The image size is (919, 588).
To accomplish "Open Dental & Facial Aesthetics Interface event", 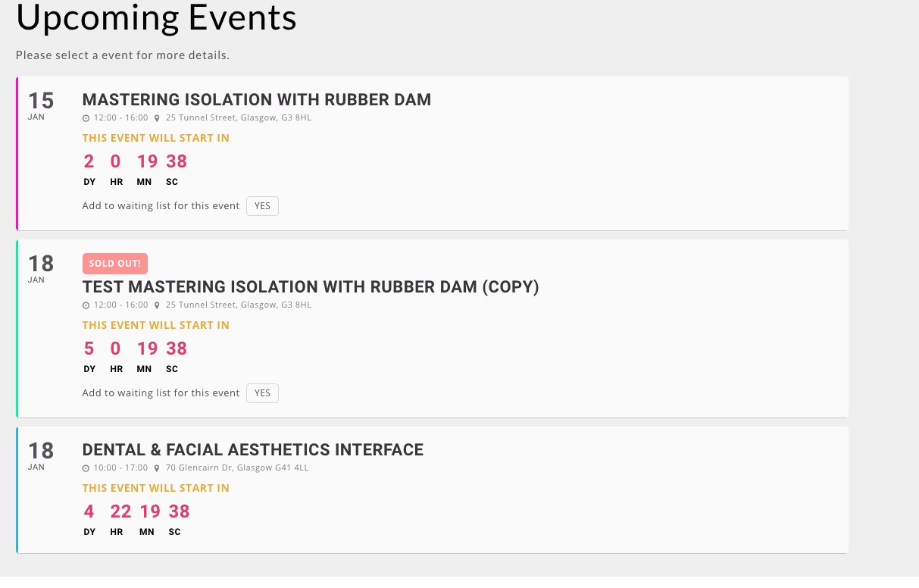I will pyautogui.click(x=252, y=450).
